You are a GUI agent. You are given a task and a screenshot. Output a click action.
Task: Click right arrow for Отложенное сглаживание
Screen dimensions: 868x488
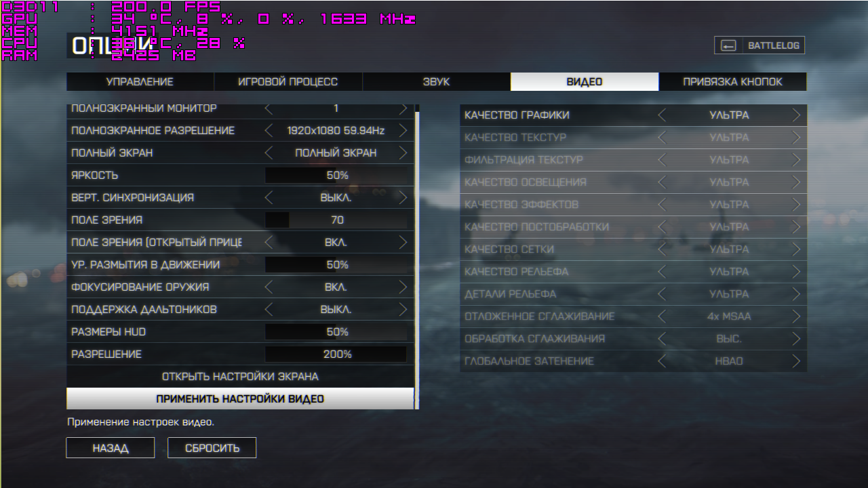click(796, 317)
